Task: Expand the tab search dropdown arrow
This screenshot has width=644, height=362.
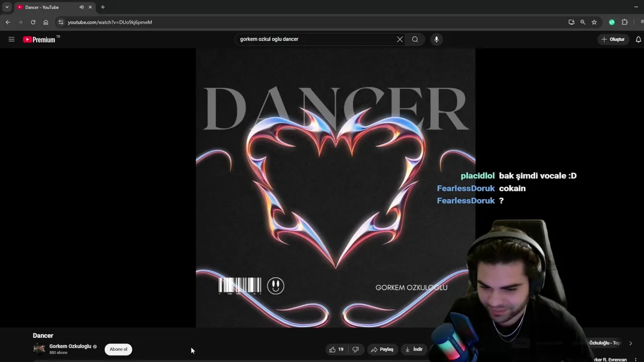Action: click(x=7, y=7)
